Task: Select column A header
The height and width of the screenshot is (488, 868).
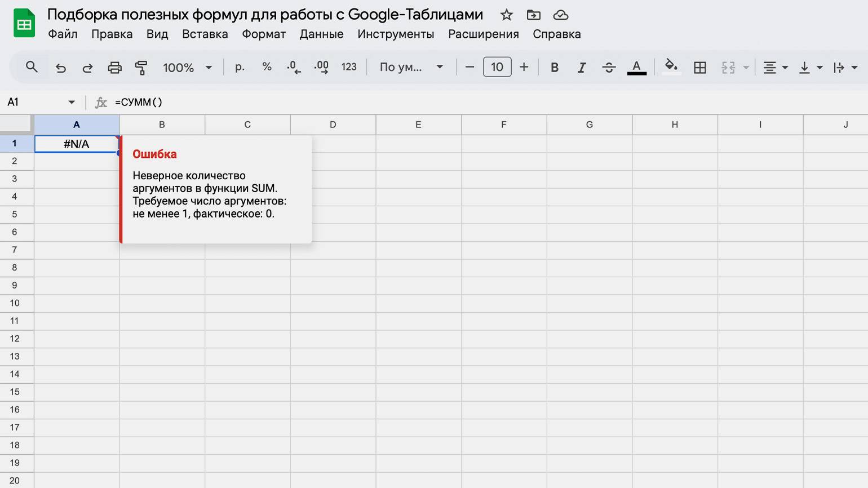Action: click(77, 125)
